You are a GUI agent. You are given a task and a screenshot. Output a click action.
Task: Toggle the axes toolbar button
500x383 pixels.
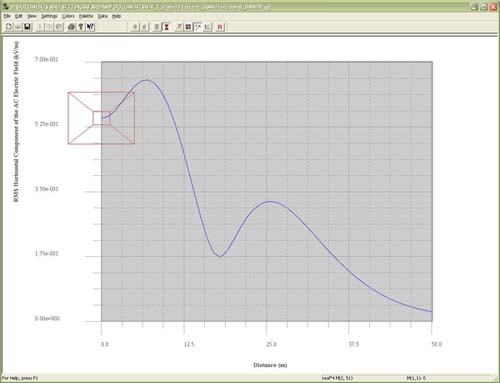tap(207, 27)
